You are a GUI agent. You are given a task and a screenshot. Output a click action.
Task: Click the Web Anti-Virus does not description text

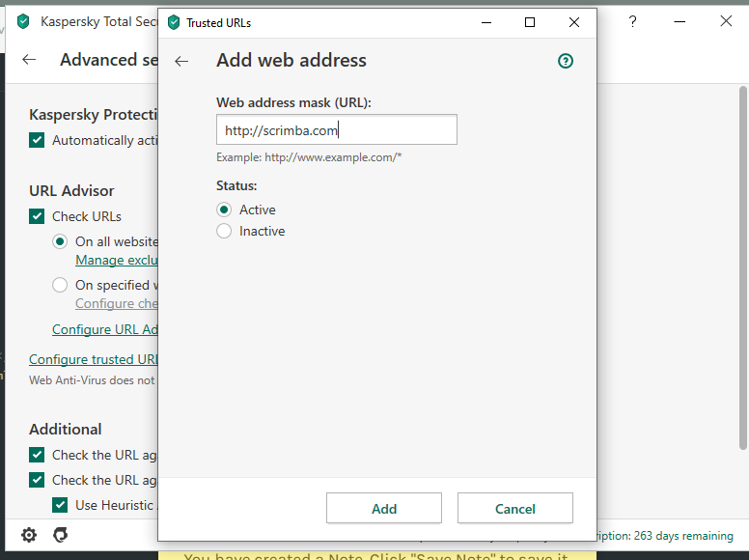pos(93,380)
